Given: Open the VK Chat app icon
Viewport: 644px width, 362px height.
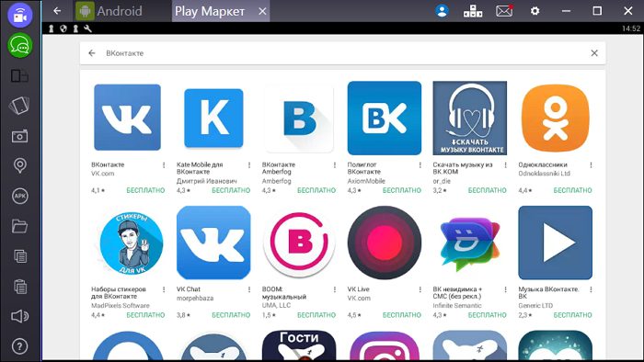Looking at the screenshot, I should (x=213, y=243).
